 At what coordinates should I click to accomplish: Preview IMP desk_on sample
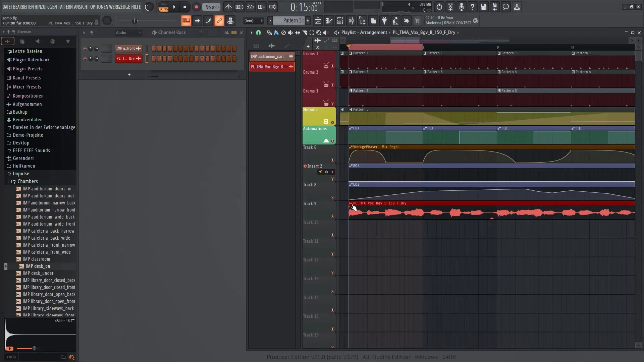[x=38, y=266]
